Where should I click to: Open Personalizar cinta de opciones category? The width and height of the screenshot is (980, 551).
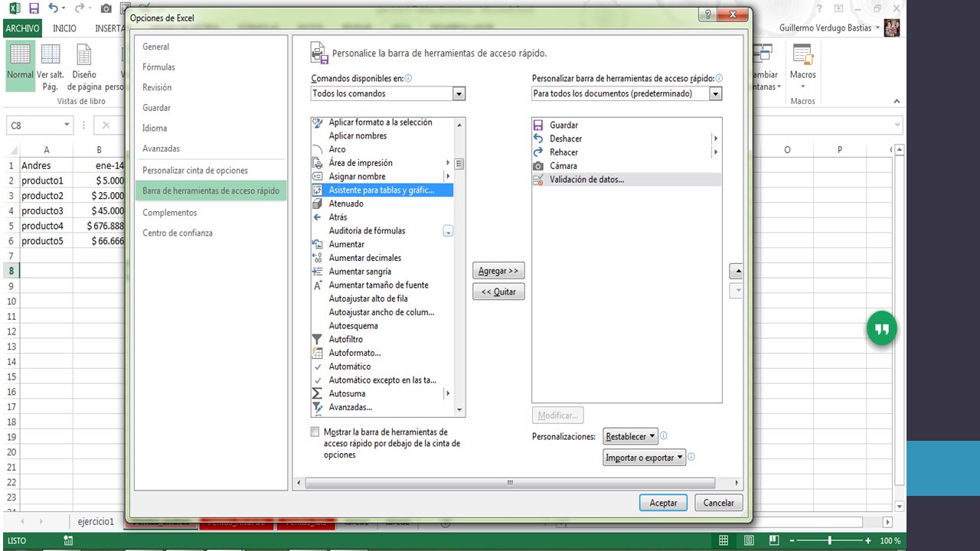pos(211,170)
